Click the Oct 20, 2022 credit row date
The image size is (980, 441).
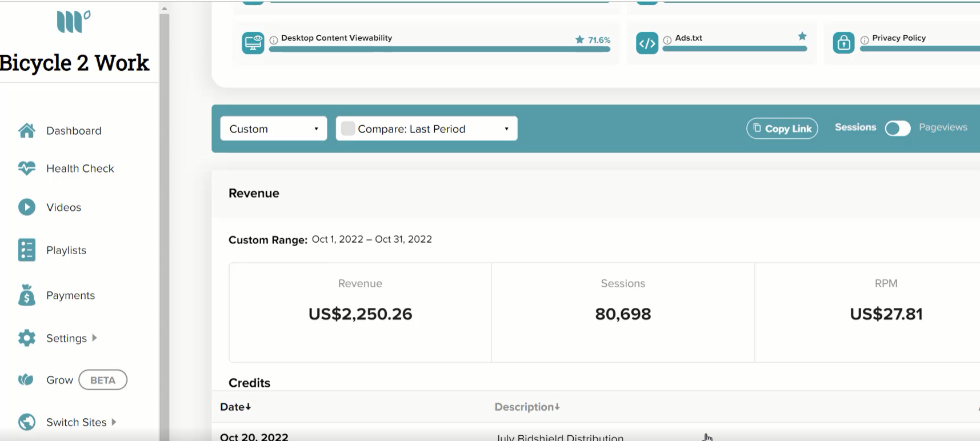[254, 436]
